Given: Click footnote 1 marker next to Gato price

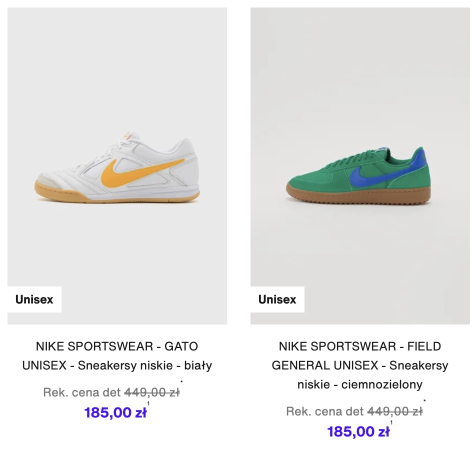Looking at the screenshot, I should 148,403.
